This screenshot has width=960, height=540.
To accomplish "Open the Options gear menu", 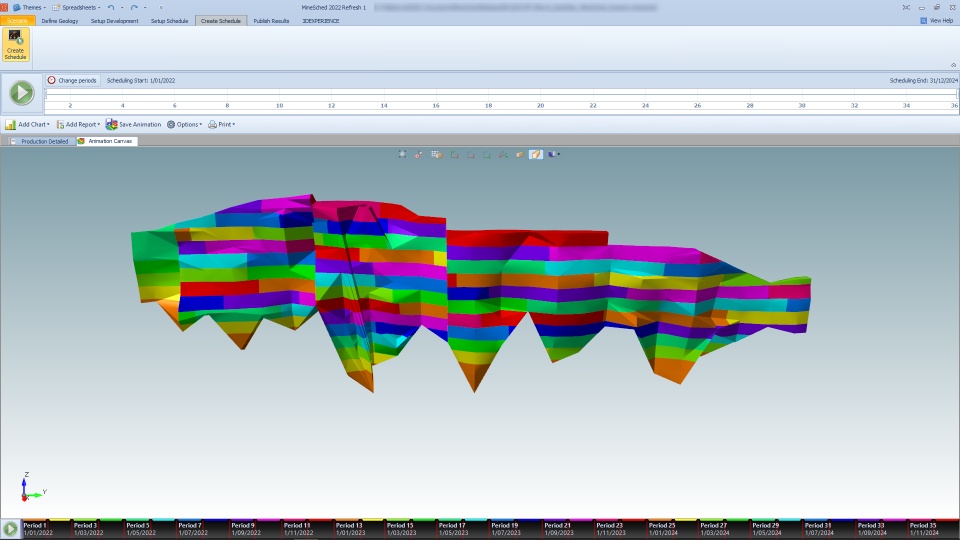I will tap(184, 125).
